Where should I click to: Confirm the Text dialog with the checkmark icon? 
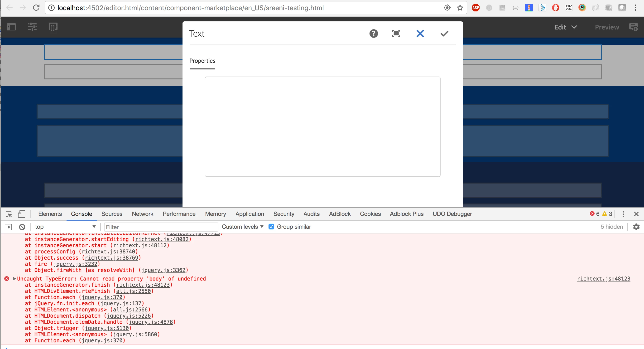444,34
